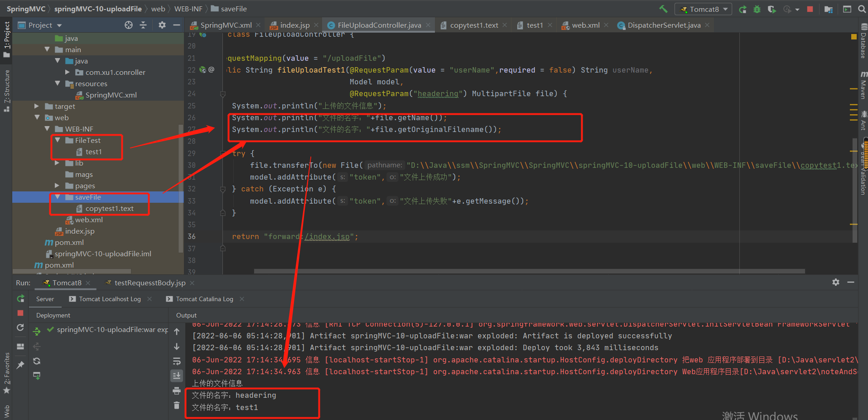This screenshot has width=868, height=420.
Task: Open the Database tool window
Action: coord(863,41)
